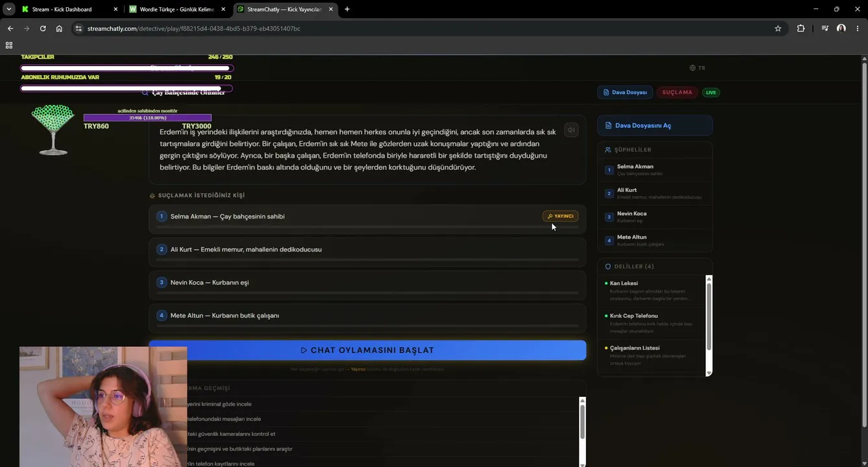Click history entry 'kriminal gözle incele'

point(220,404)
